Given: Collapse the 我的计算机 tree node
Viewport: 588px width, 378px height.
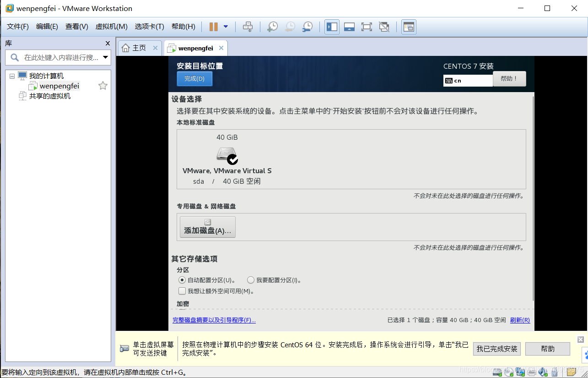Looking at the screenshot, I should point(12,76).
